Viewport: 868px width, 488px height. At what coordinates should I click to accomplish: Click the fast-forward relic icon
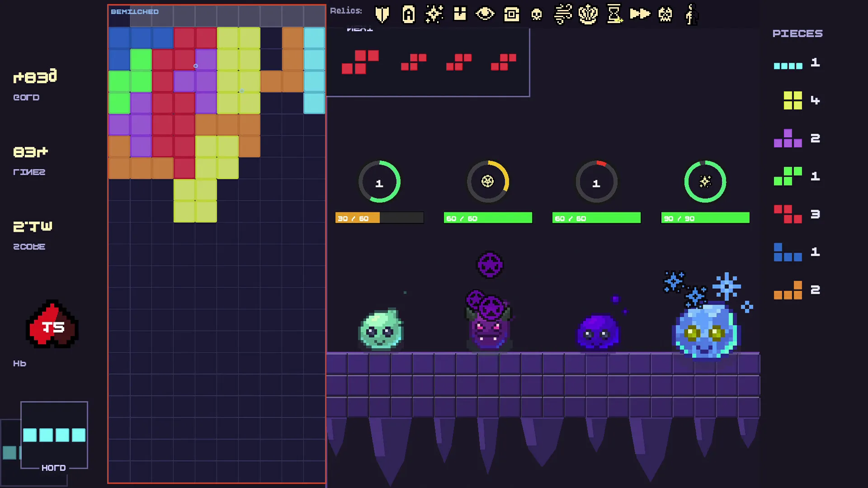(640, 14)
